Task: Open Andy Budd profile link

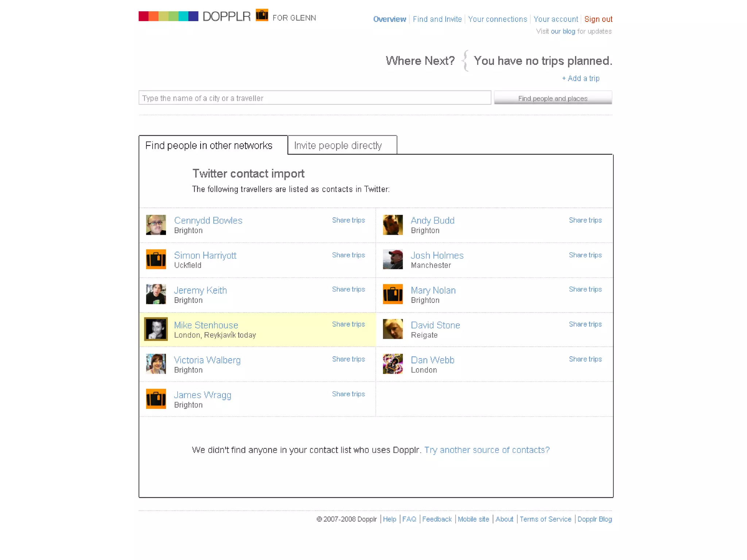Action: (433, 221)
